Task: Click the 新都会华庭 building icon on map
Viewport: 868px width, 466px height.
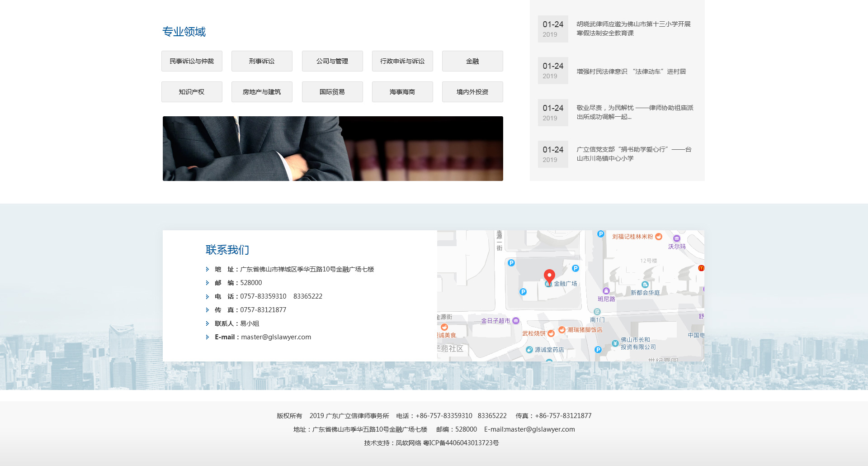Action: [x=645, y=285]
